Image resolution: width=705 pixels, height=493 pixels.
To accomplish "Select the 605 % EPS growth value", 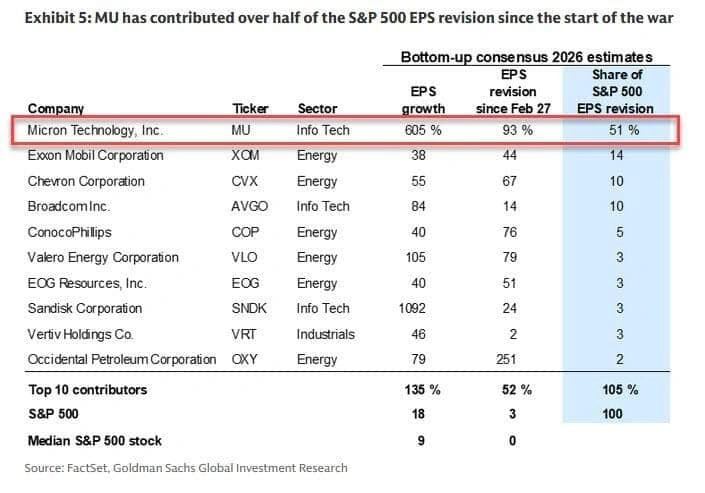I will tap(423, 130).
